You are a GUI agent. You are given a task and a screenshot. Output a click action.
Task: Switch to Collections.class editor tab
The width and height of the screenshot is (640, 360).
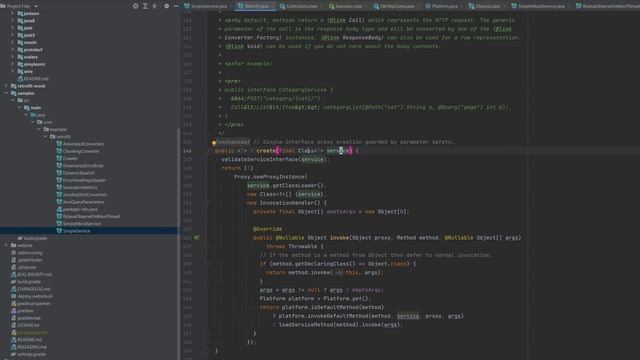click(301, 6)
